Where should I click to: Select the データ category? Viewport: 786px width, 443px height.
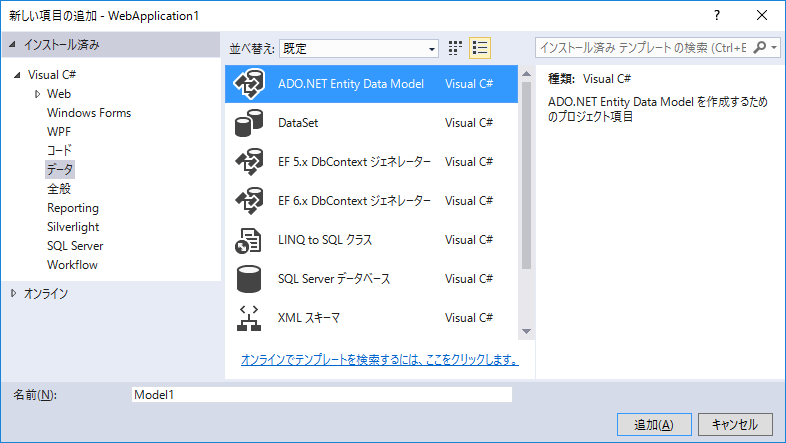[60, 169]
